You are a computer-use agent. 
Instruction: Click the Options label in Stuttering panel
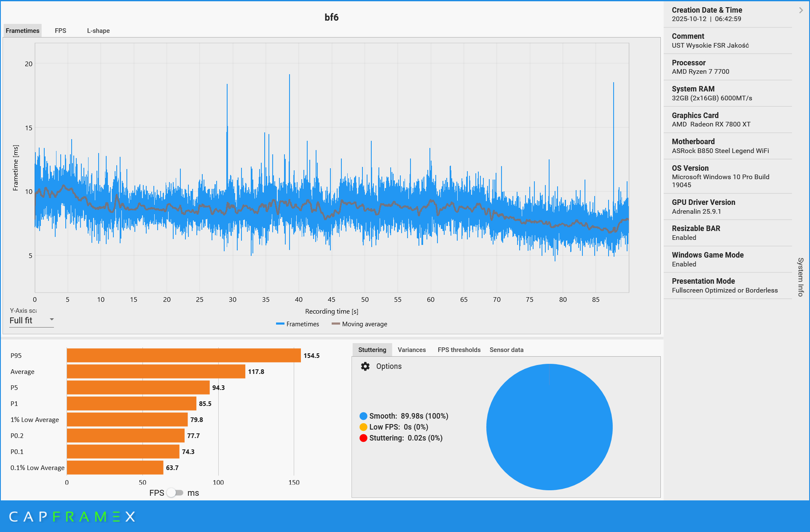pyautogui.click(x=389, y=366)
